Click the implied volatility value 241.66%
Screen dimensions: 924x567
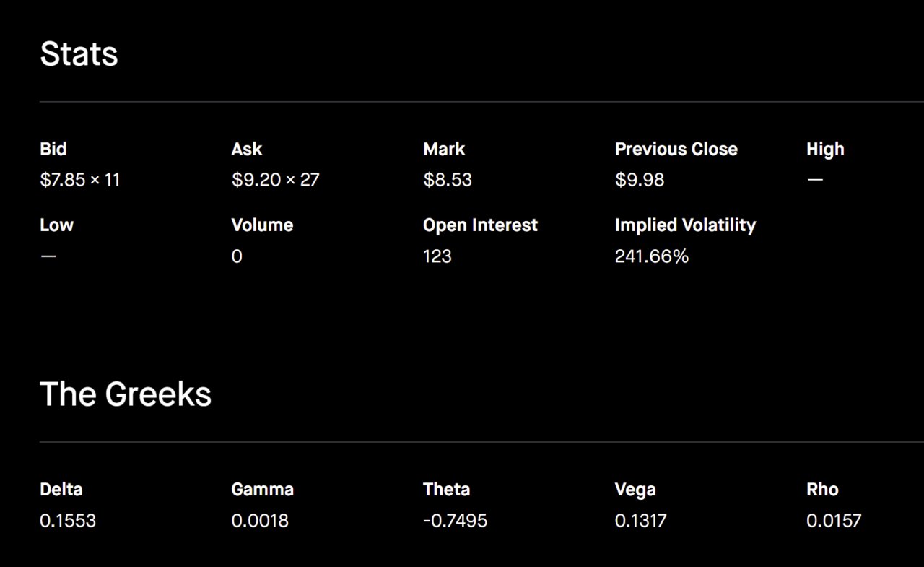click(x=652, y=256)
